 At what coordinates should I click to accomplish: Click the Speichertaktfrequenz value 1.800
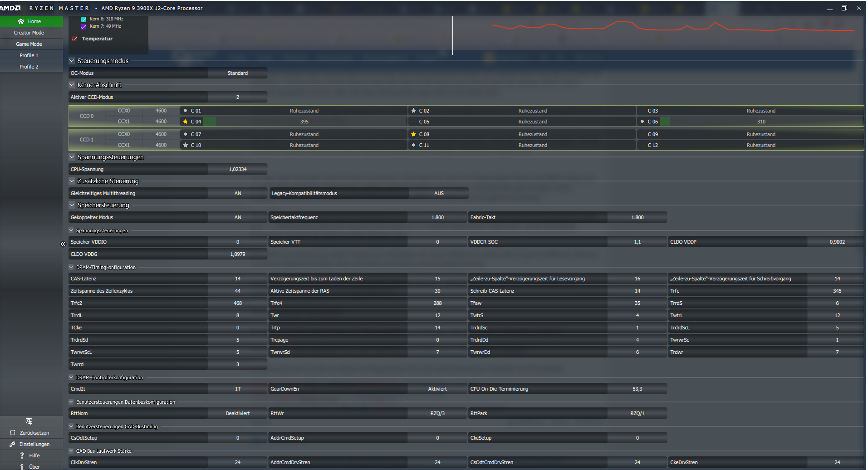click(x=437, y=217)
